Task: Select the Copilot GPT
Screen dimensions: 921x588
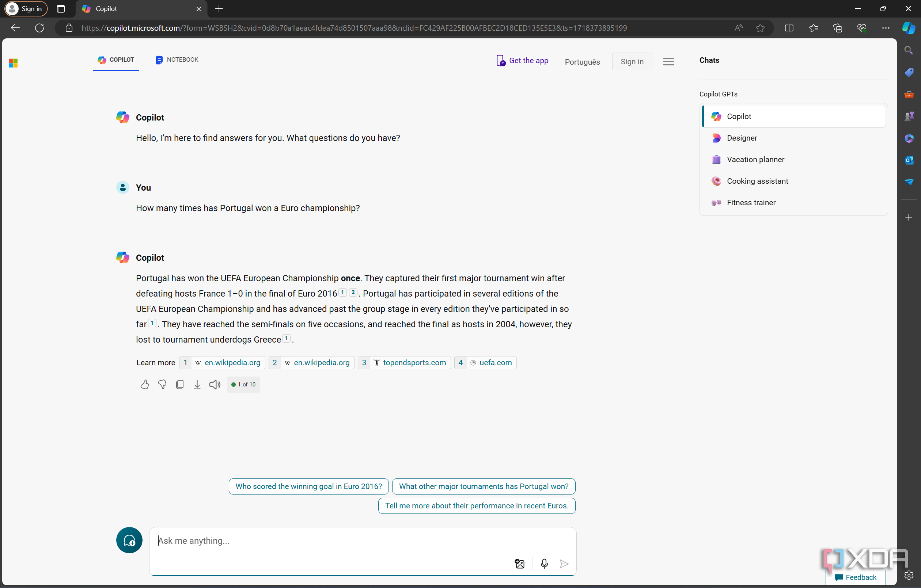Action: coord(793,116)
